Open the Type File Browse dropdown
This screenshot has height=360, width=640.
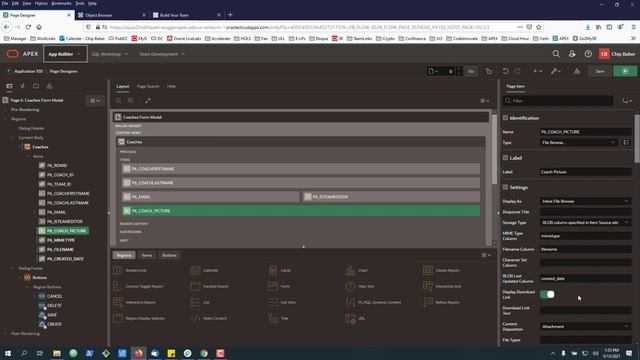click(578, 142)
